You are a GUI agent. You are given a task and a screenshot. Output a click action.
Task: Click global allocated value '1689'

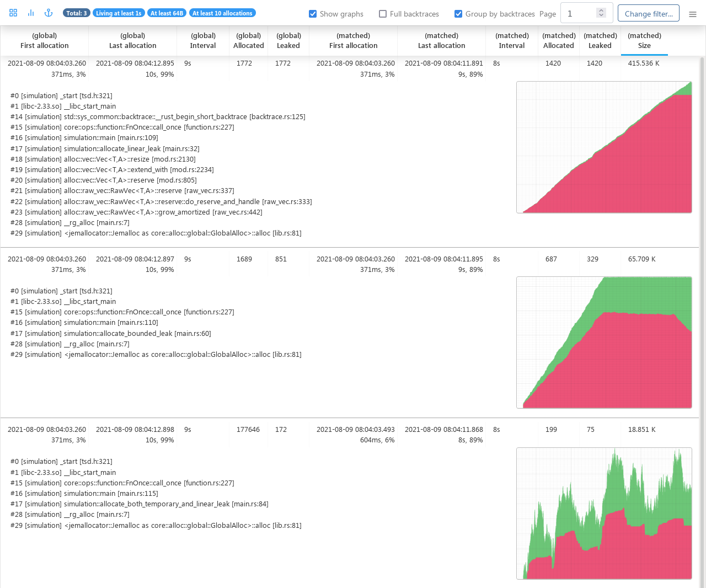[x=244, y=259]
